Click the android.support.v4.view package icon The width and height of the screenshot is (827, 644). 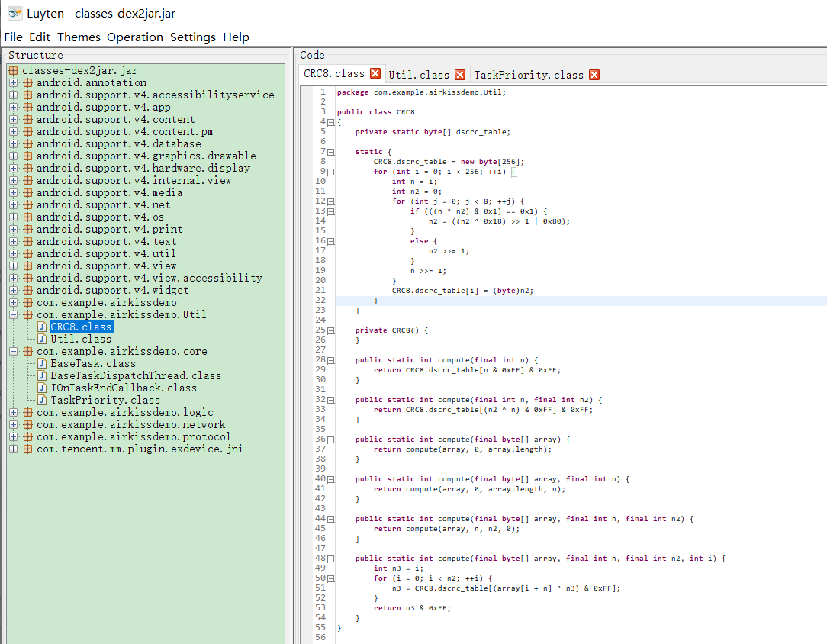[27, 266]
